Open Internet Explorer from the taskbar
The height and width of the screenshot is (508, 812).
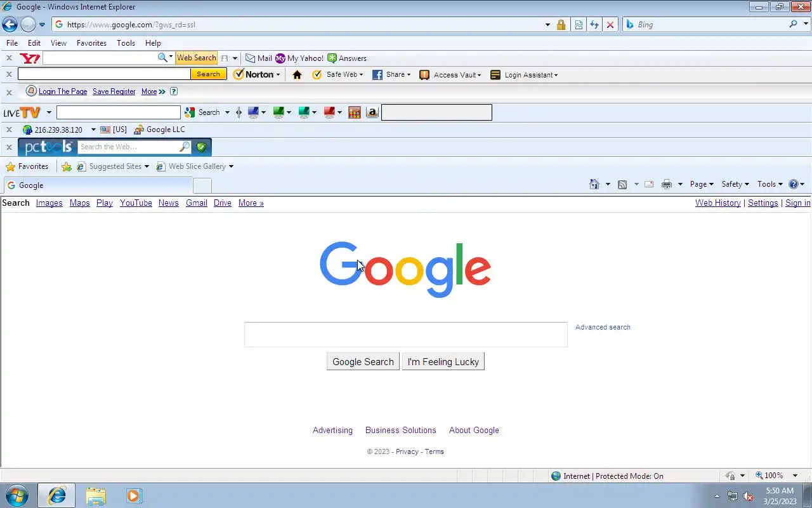[56, 495]
